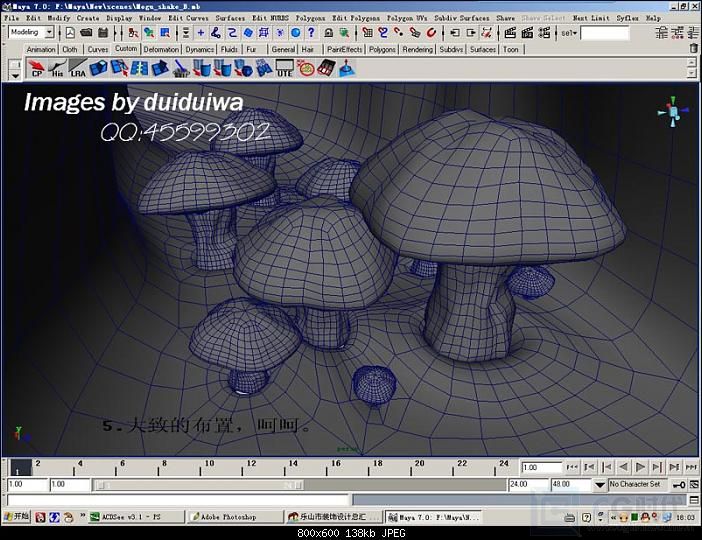Screen dimensions: 702x540
Task: Click the Windows Start button
Action: point(16,517)
